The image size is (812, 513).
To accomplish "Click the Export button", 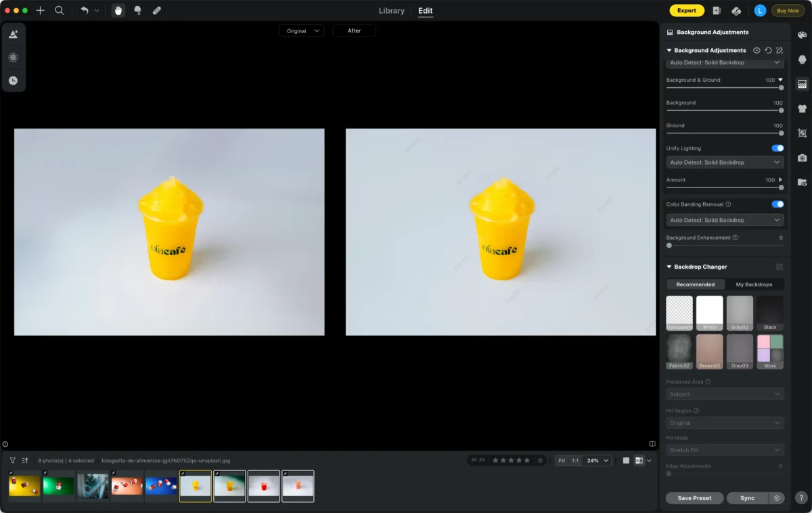I will 687,10.
